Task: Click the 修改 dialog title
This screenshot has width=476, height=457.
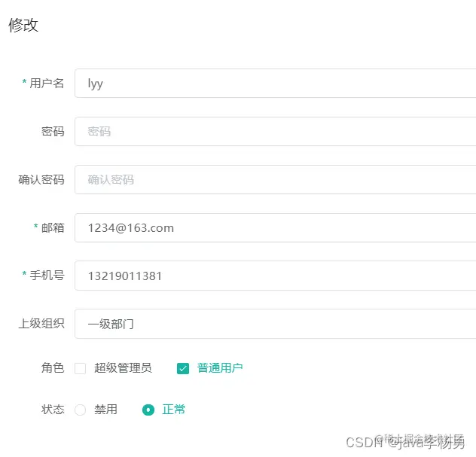Action: coord(23,25)
